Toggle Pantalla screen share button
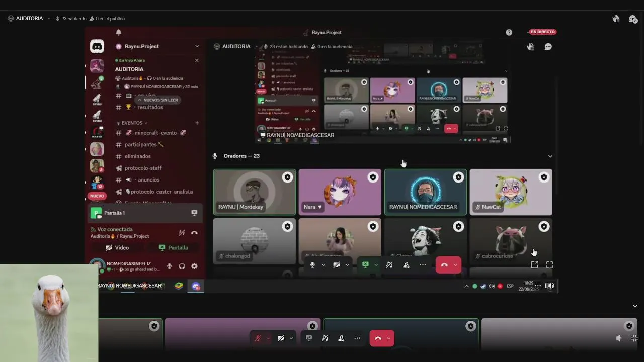The height and width of the screenshot is (362, 644). (174, 247)
